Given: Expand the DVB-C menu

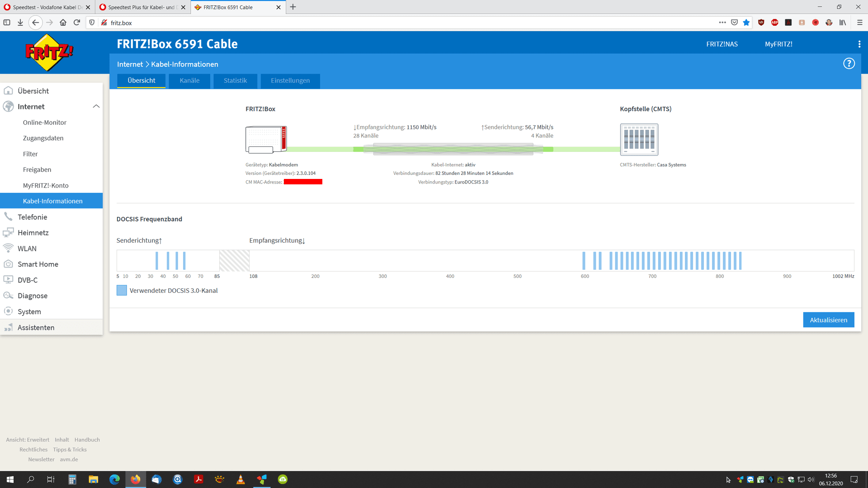Looking at the screenshot, I should click(51, 280).
